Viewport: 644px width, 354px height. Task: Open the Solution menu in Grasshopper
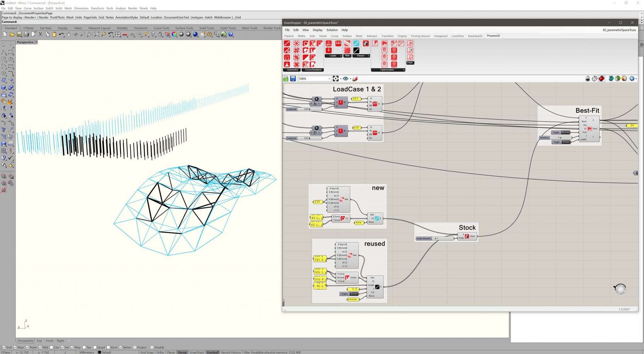[332, 30]
